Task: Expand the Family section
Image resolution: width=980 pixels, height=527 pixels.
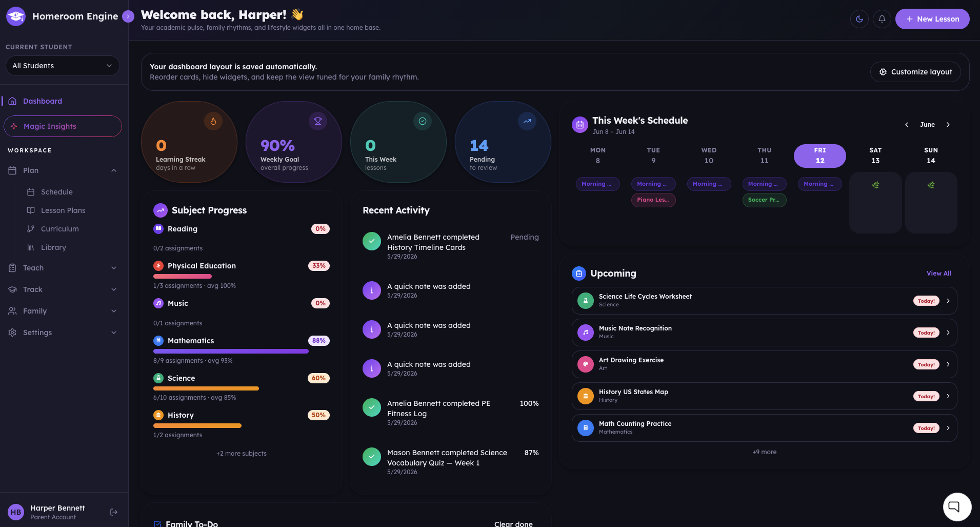Action: (x=63, y=311)
